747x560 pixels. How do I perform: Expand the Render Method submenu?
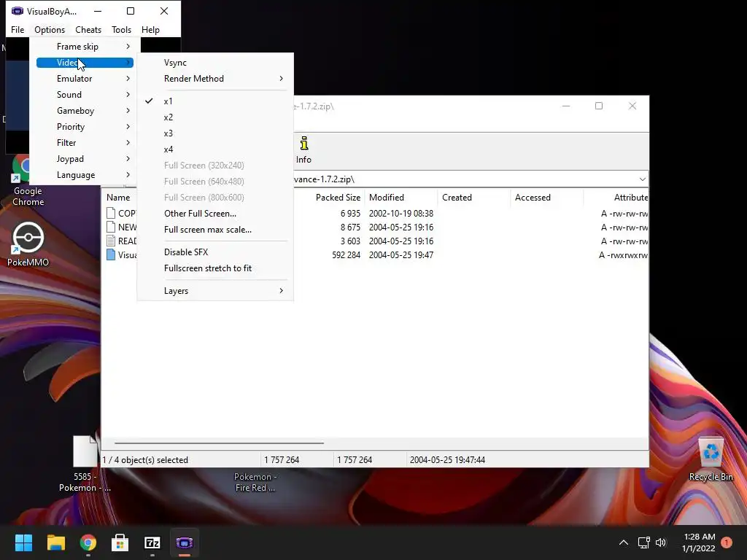pos(215,79)
